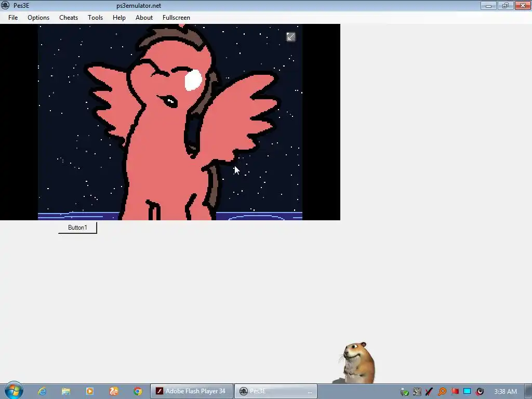532x399 pixels.
Task: Click the orange magnifier tray icon
Action: pyautogui.click(x=442, y=392)
